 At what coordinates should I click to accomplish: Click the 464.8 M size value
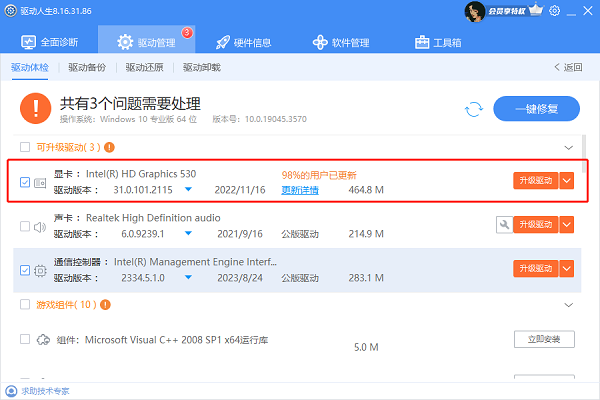point(366,190)
